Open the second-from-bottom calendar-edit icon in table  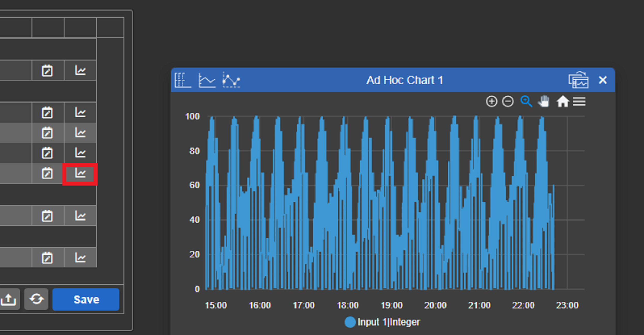pos(47,216)
